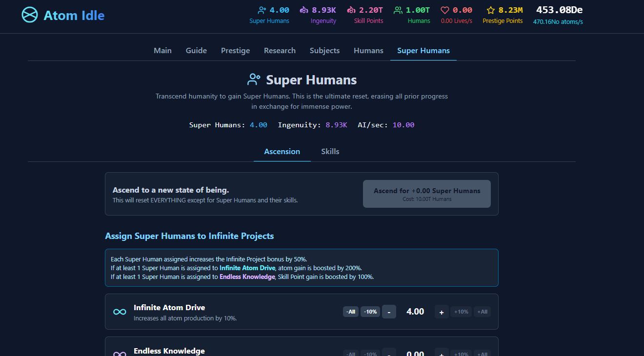Click the 0.00 Lives/s label
Viewport: 644px width, 356px height.
click(x=456, y=21)
